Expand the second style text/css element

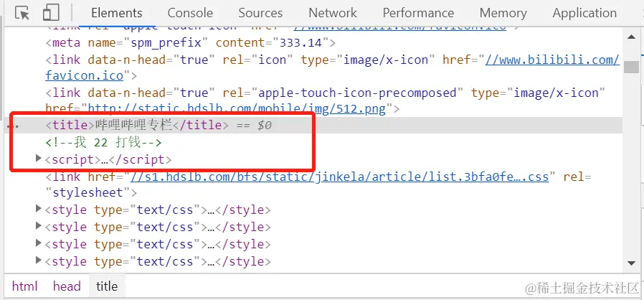39,225
